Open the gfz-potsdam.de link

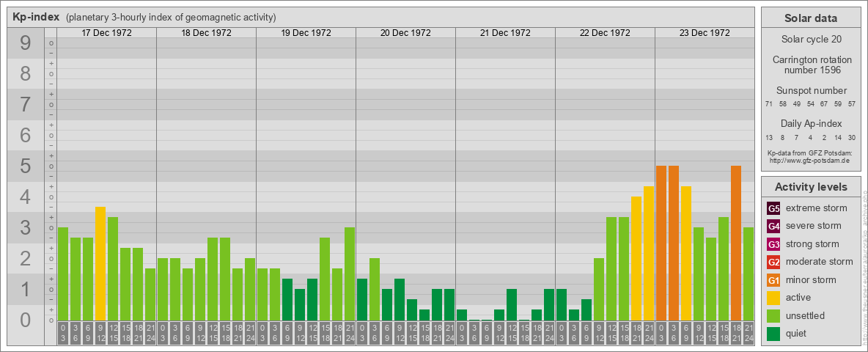pos(811,160)
